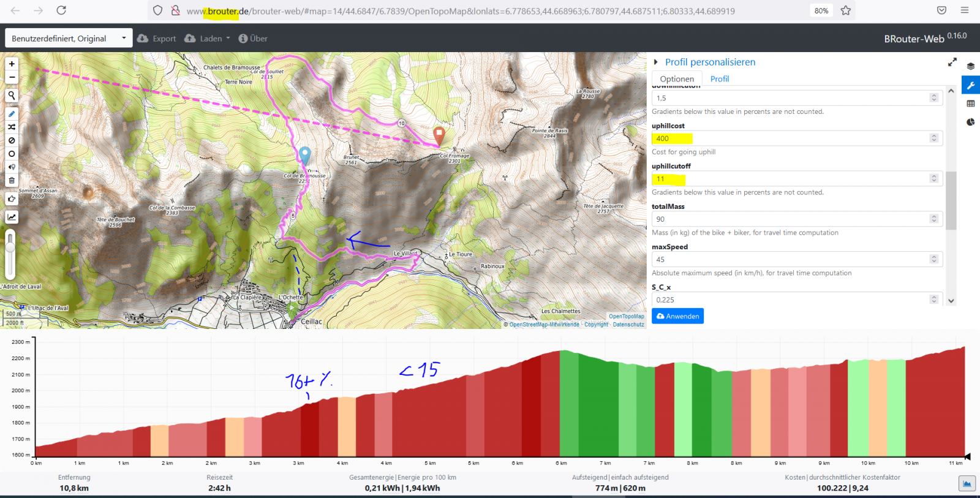Image resolution: width=980 pixels, height=498 pixels.
Task: Click the browser URL address bar
Action: (x=459, y=10)
